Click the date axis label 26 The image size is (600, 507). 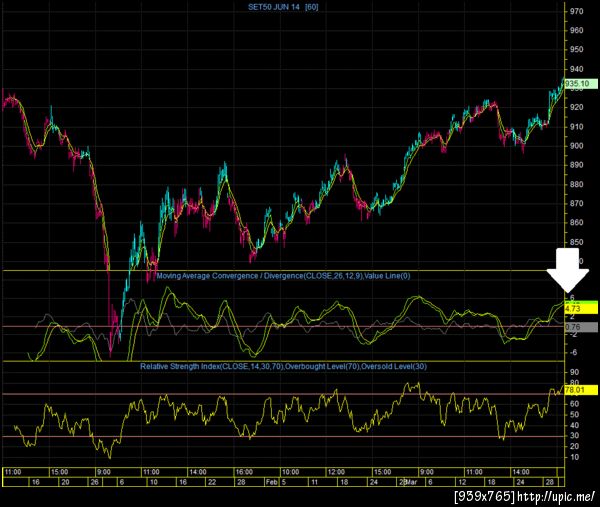94,482
